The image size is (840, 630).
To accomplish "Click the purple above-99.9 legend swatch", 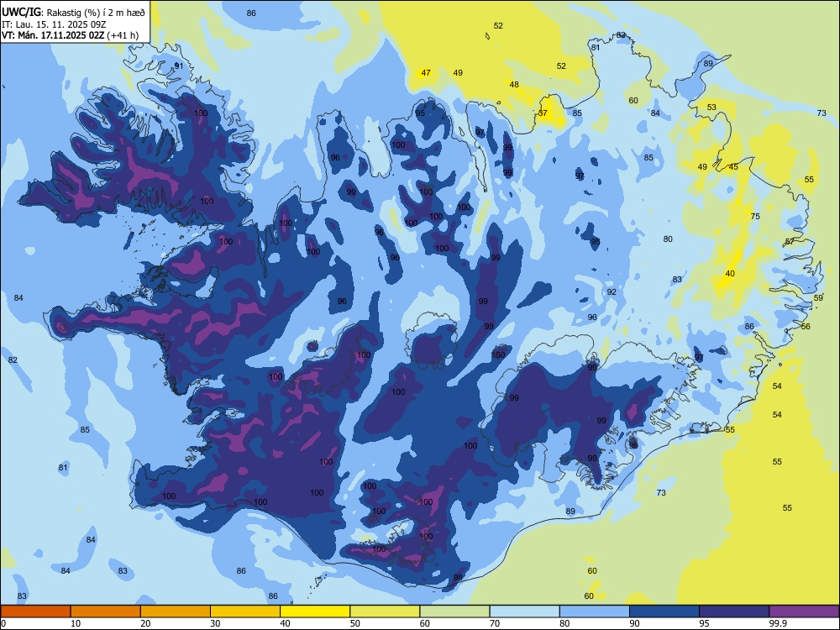I will pyautogui.click(x=804, y=612).
